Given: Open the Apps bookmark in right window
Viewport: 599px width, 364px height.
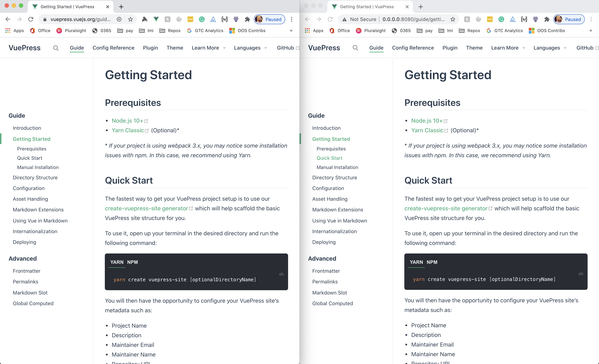Looking at the screenshot, I should pyautogui.click(x=314, y=31).
